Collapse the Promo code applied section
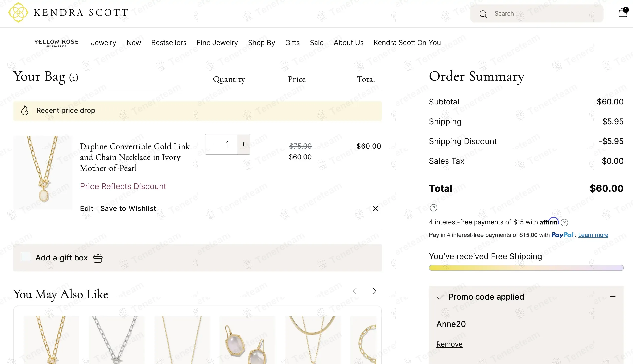 (x=613, y=297)
